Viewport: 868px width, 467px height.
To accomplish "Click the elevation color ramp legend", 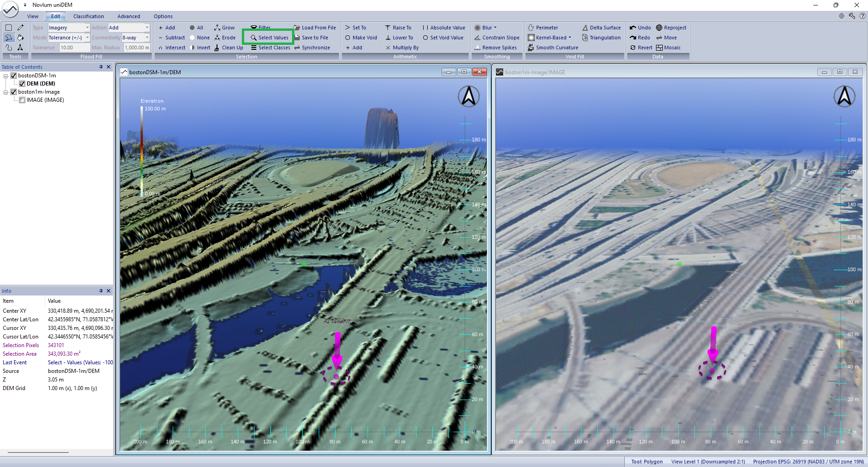I will (x=142, y=152).
